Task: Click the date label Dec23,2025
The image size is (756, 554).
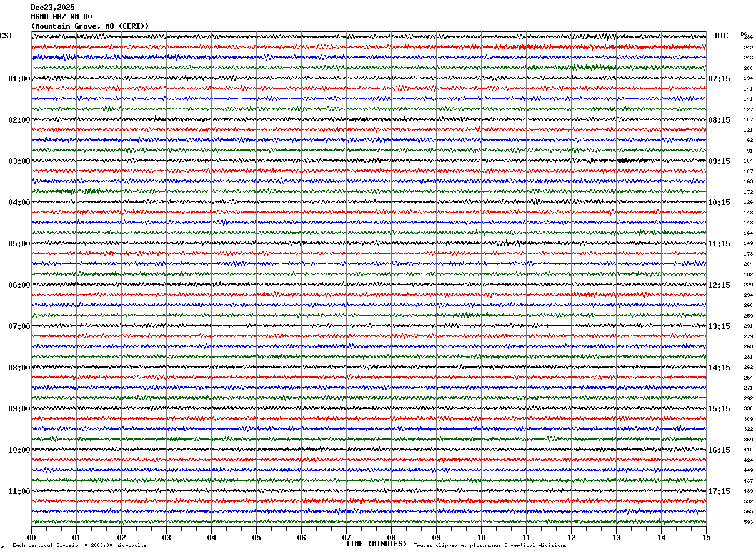Action: click(52, 8)
